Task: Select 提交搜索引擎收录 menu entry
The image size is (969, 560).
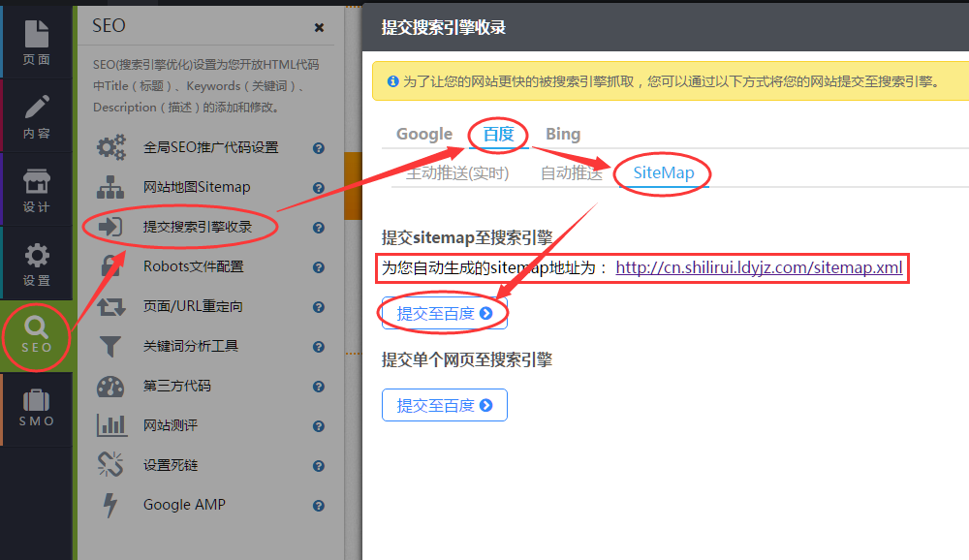Action: click(x=198, y=227)
